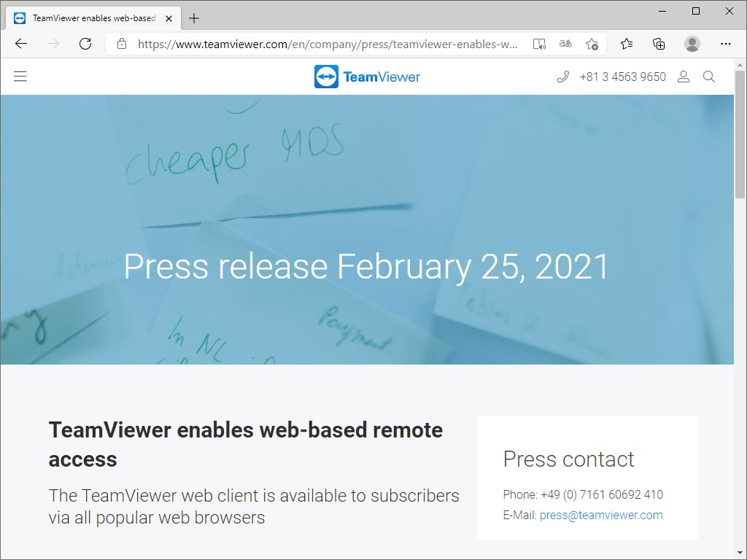Click the press@teamviewer.com email link
The height and width of the screenshot is (560, 747).
click(600, 514)
